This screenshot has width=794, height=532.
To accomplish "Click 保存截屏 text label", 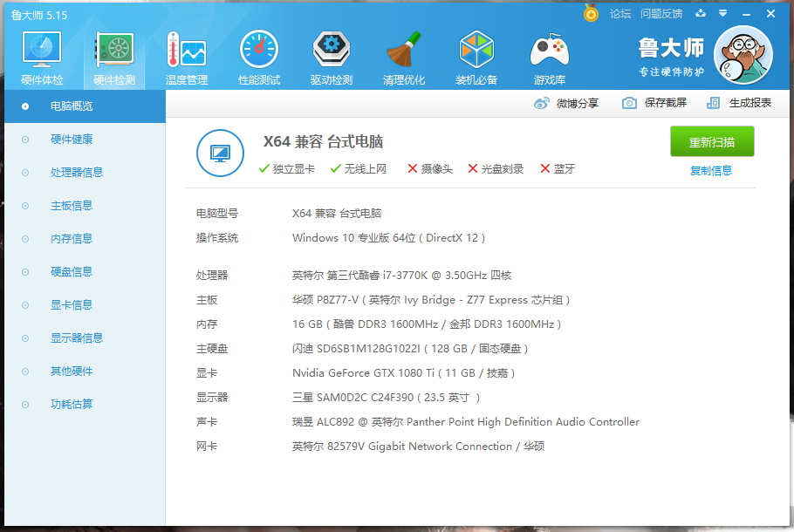I will coord(666,103).
